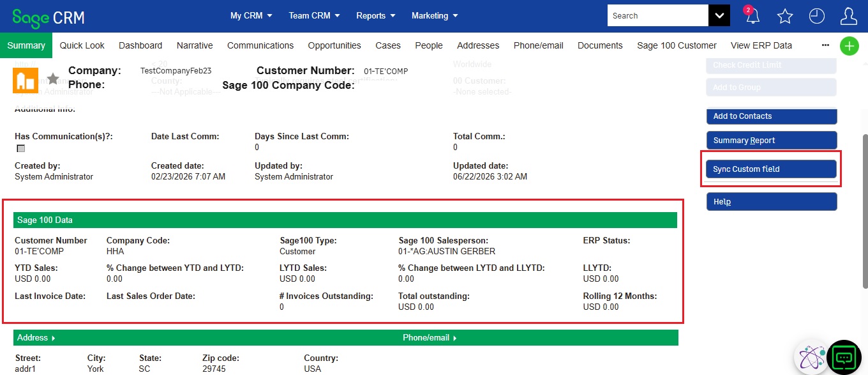
Task: Click the Check Credit Limit button
Action: point(772,65)
